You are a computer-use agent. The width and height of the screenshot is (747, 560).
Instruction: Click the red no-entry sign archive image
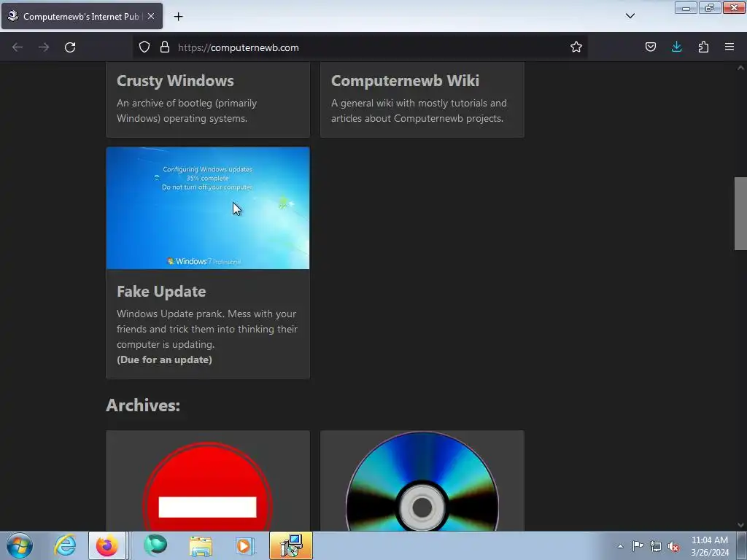click(208, 486)
